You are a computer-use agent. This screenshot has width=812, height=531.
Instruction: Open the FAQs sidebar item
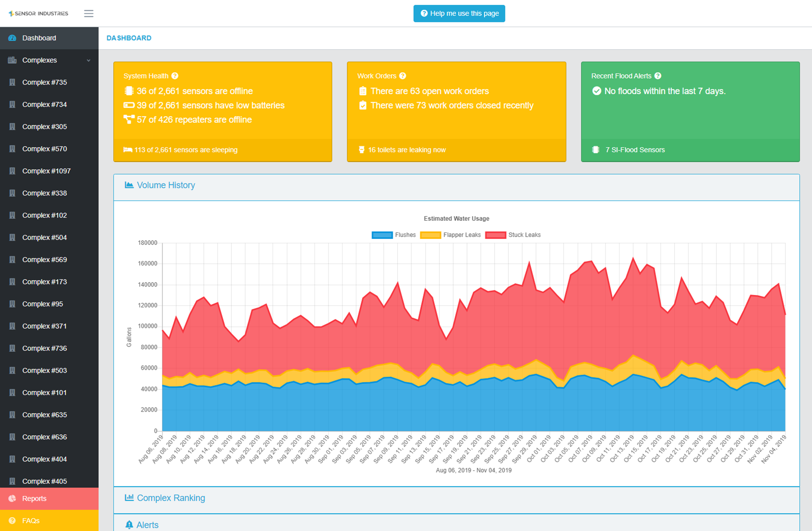49,521
